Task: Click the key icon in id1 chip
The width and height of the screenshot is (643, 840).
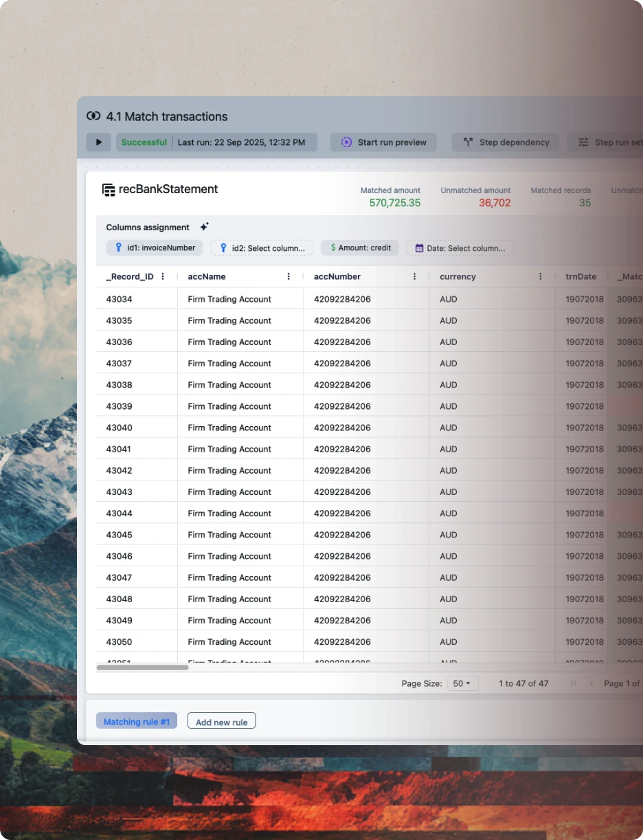Action: (x=119, y=247)
